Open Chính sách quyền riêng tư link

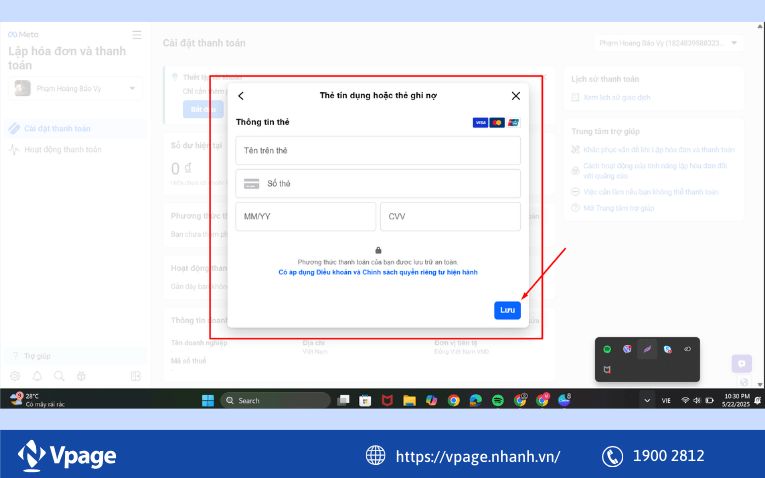(420, 272)
